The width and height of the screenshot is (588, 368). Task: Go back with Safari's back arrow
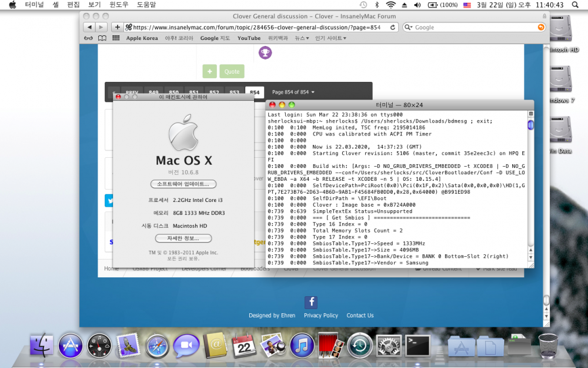89,28
